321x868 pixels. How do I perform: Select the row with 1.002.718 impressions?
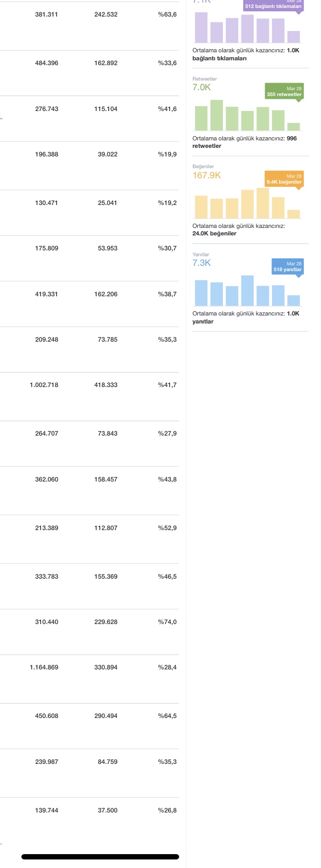point(90,385)
